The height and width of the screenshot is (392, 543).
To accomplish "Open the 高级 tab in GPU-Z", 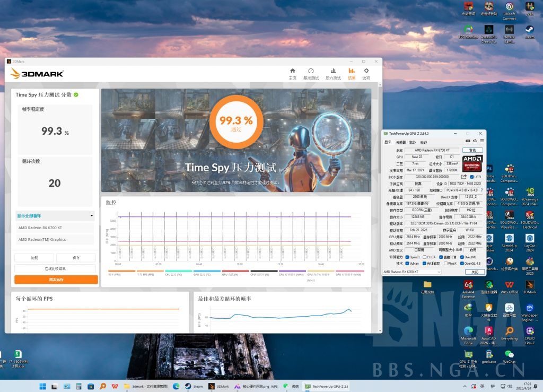I will (x=412, y=142).
